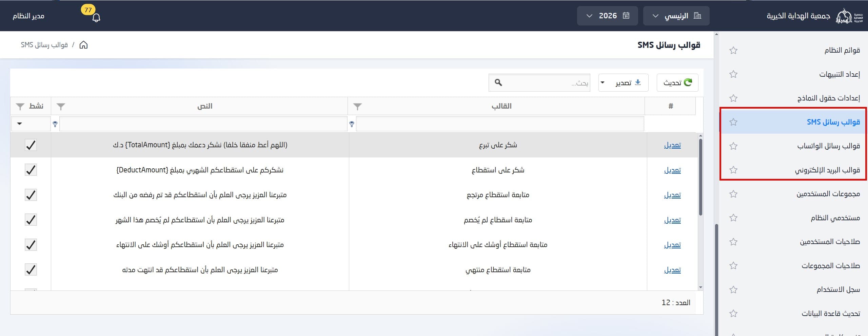Open filter funnel on القالب column header

pos(357,107)
